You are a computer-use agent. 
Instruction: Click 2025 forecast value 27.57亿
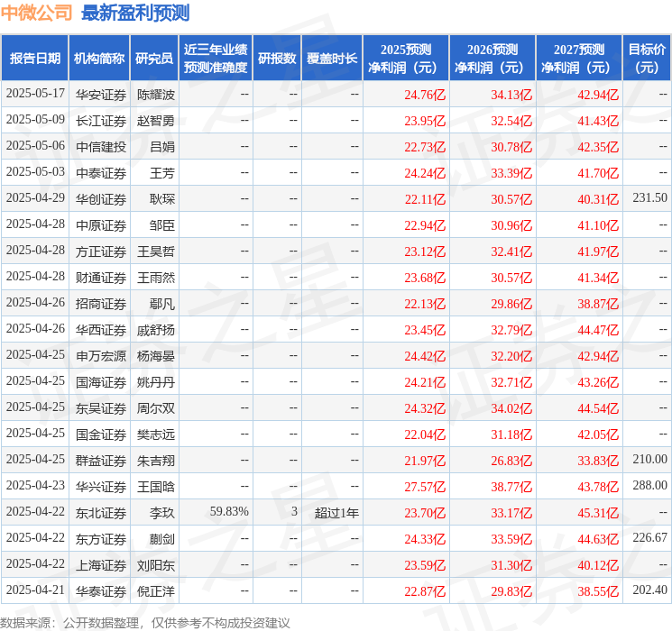pyautogui.click(x=425, y=487)
